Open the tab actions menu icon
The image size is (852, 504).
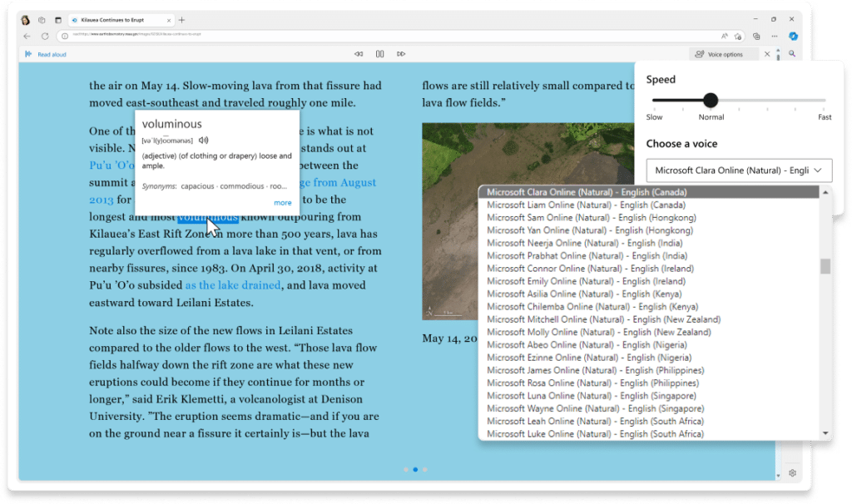pyautogui.click(x=58, y=20)
